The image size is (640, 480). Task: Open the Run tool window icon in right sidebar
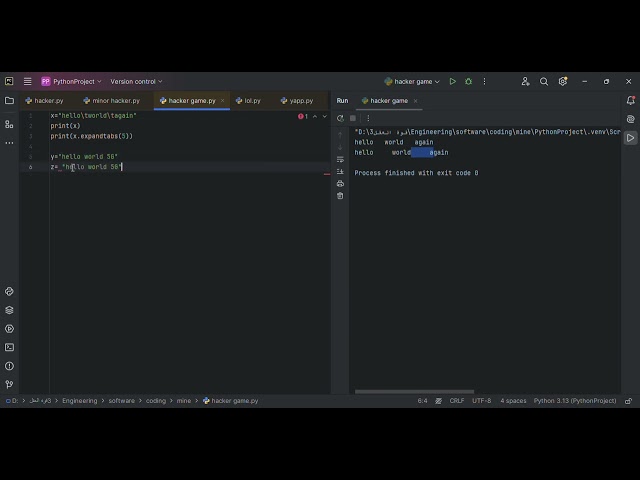click(631, 138)
